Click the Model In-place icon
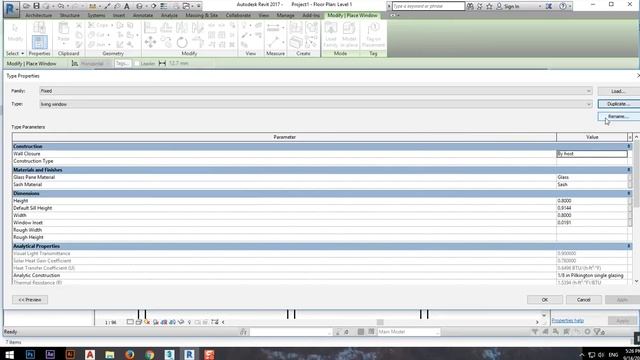This screenshot has width=640, height=360. [x=349, y=35]
